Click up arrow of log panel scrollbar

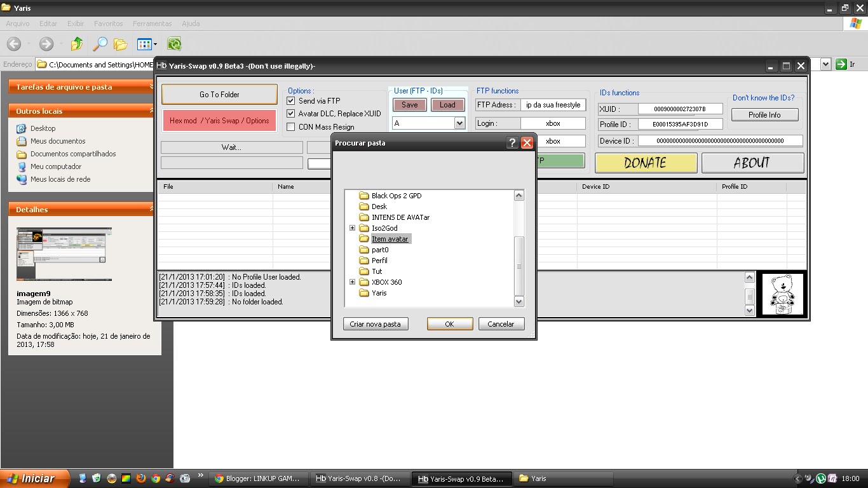pos(749,278)
